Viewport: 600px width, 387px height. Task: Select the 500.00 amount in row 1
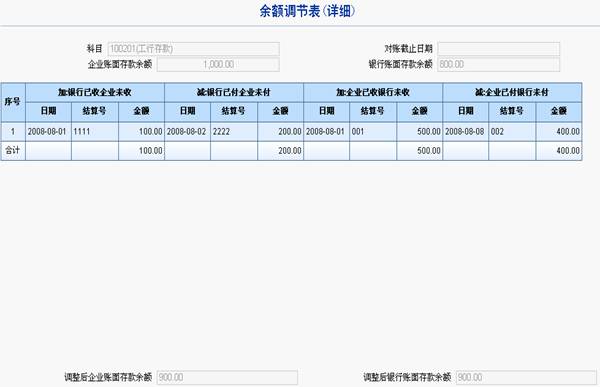420,132
